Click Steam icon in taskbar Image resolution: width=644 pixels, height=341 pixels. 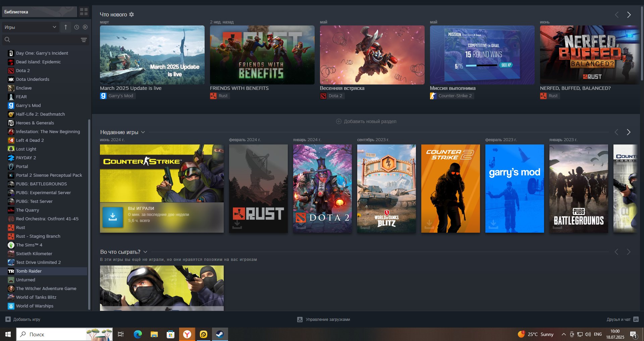point(220,334)
